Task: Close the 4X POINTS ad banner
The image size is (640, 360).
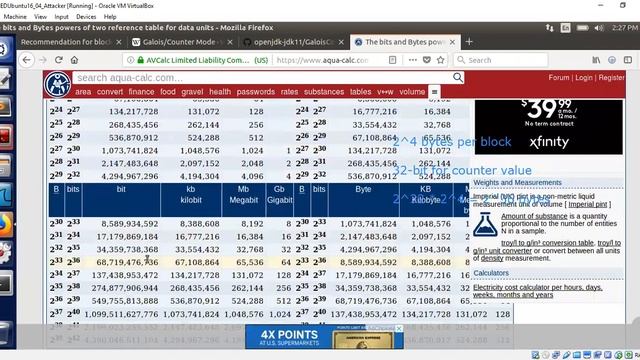Action: (399, 328)
